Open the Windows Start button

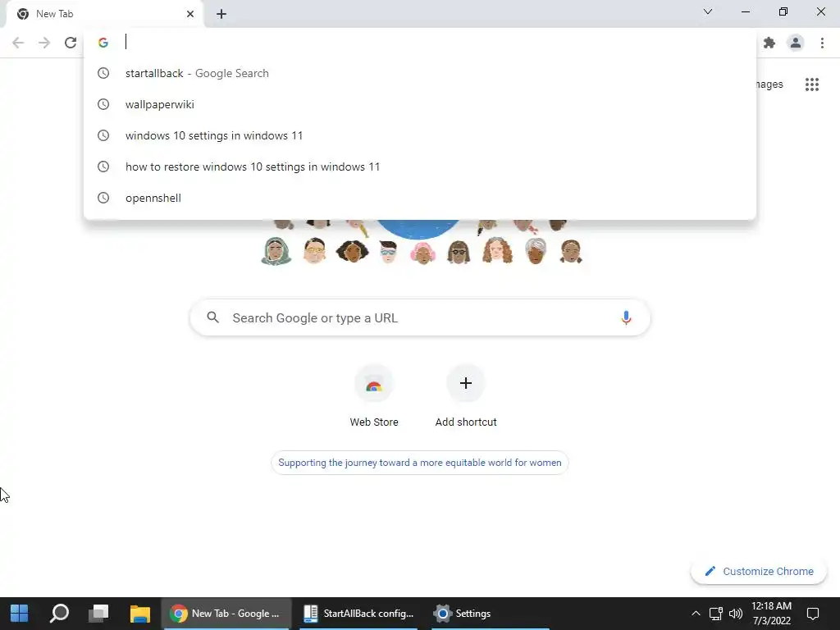point(20,614)
